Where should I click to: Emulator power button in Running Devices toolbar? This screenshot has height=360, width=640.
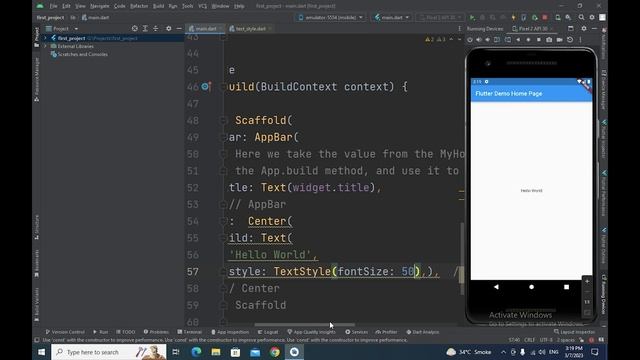coord(470,40)
